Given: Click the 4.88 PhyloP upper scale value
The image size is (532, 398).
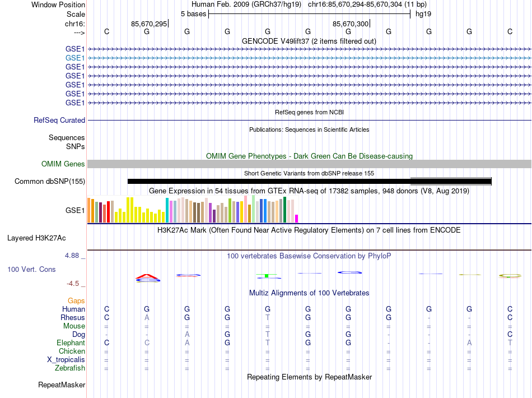Looking at the screenshot, I should point(72,256).
